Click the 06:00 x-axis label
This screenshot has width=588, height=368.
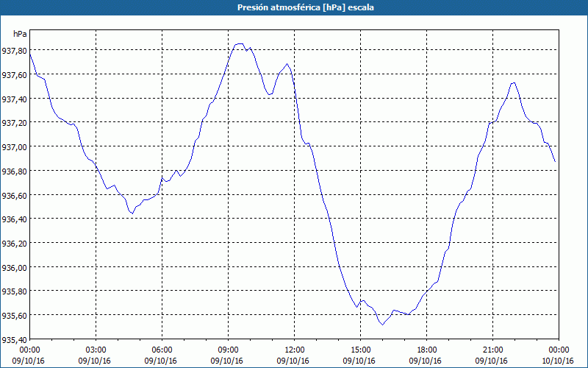click(x=162, y=350)
